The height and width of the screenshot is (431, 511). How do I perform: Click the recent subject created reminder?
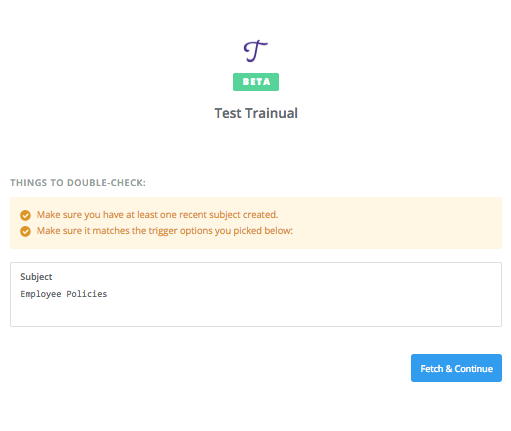(157, 215)
